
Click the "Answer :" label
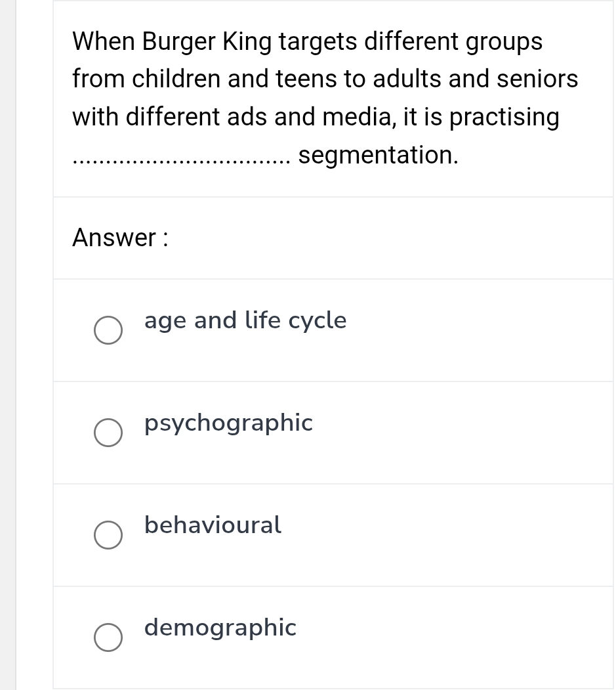tap(121, 238)
